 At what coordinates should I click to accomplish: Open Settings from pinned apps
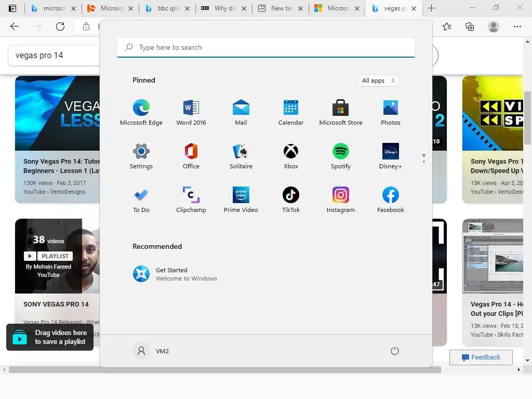coord(141,156)
